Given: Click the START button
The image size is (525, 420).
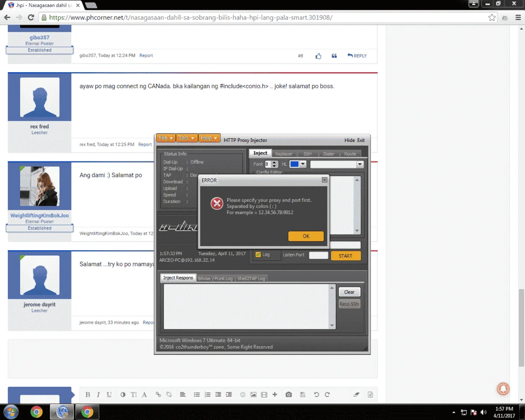Looking at the screenshot, I should [346, 256].
